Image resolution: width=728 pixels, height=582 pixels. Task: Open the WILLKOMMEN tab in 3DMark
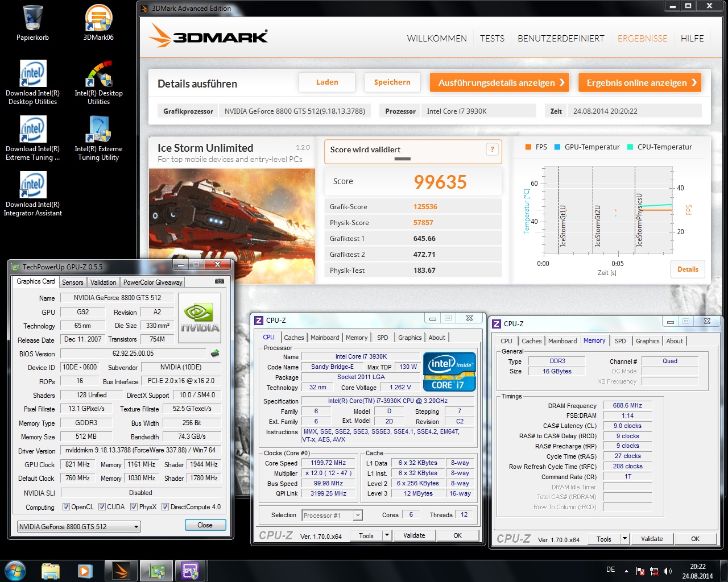click(437, 39)
